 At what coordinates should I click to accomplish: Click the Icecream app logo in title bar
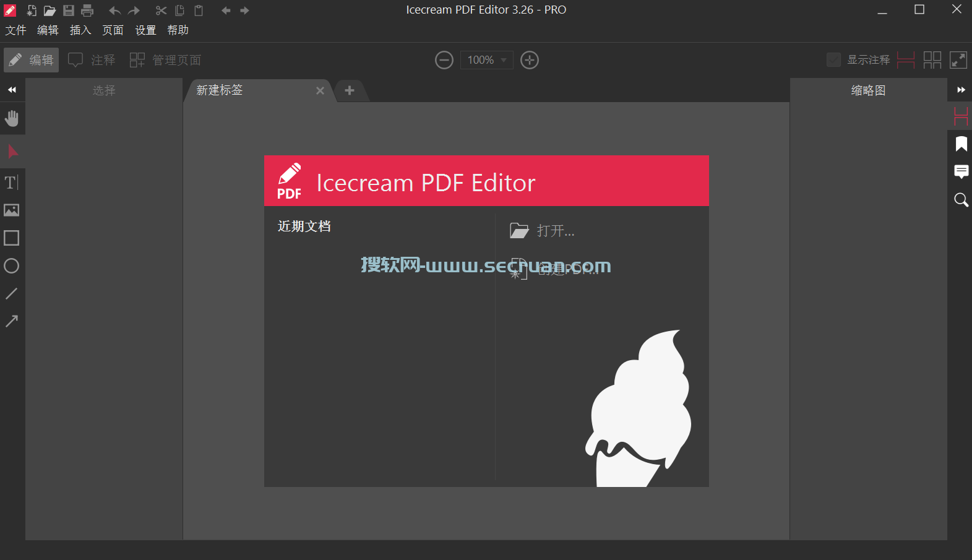10,11
